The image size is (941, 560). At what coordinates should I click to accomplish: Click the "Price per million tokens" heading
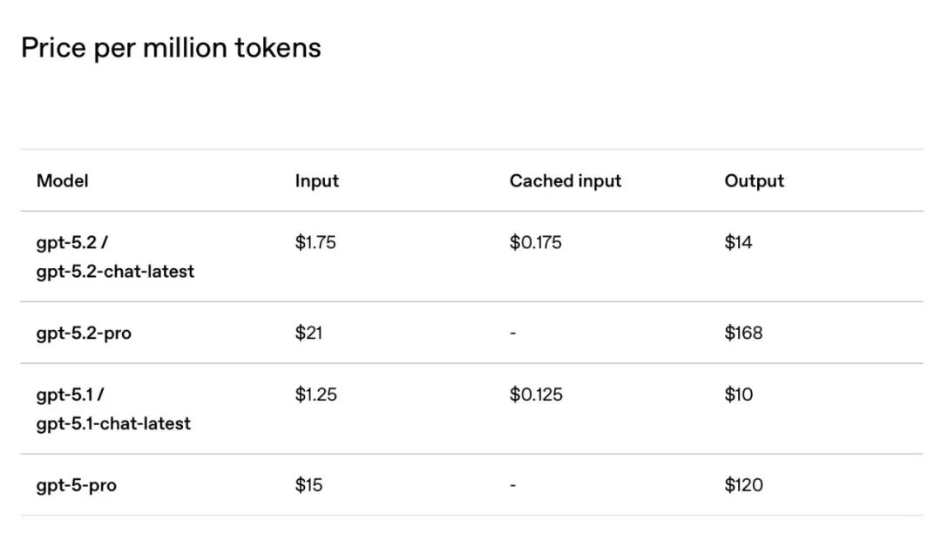[x=171, y=48]
